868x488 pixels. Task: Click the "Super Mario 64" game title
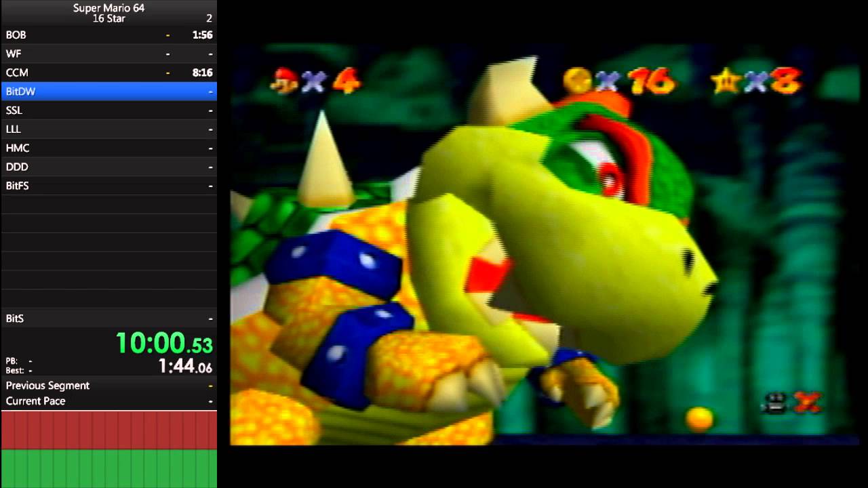click(108, 8)
